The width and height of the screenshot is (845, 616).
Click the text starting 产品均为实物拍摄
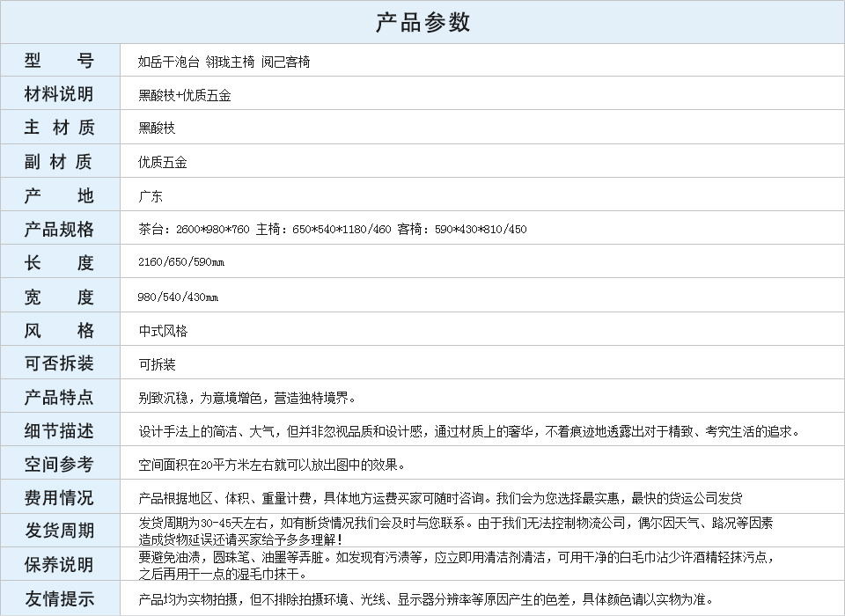pos(426,599)
